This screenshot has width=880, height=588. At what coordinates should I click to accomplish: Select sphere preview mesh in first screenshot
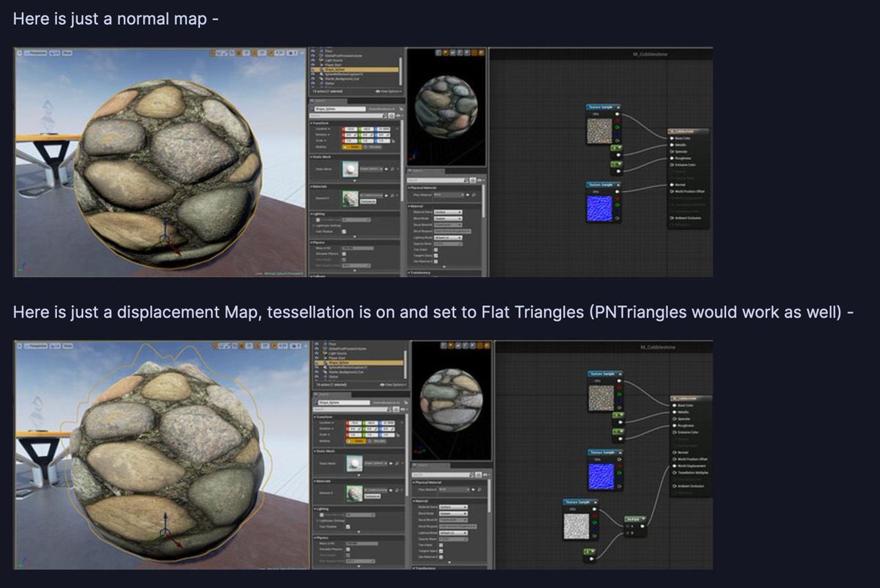pos(446,53)
